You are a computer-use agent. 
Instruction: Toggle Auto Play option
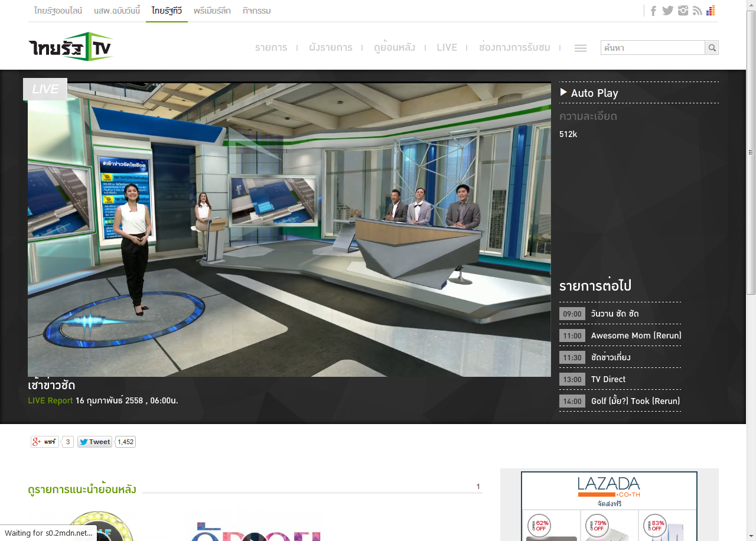(x=589, y=93)
